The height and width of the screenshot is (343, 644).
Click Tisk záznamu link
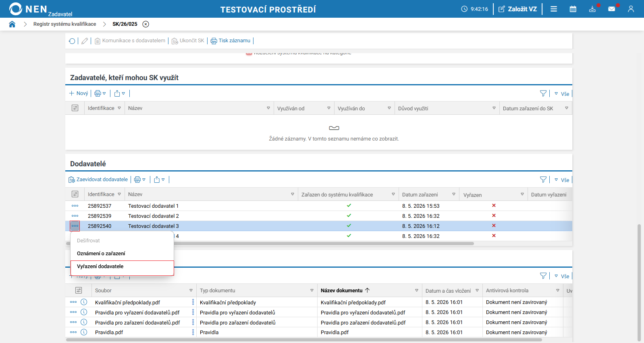pyautogui.click(x=231, y=41)
